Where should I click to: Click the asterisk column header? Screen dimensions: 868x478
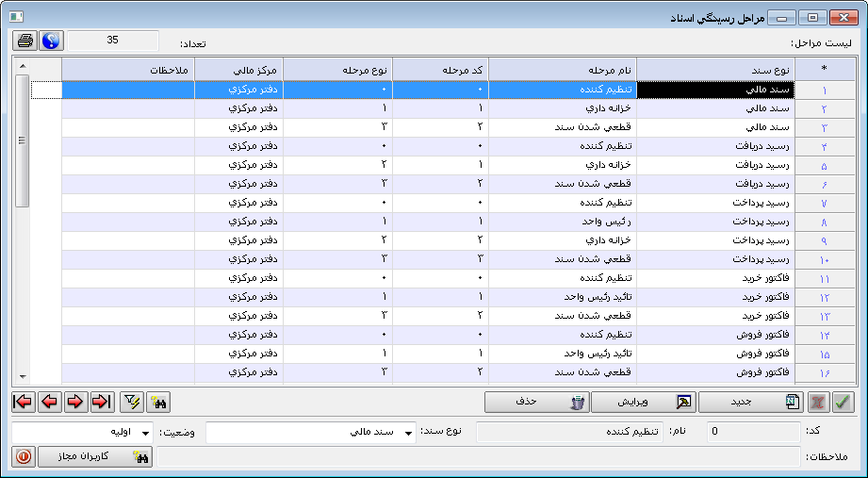[x=825, y=70]
